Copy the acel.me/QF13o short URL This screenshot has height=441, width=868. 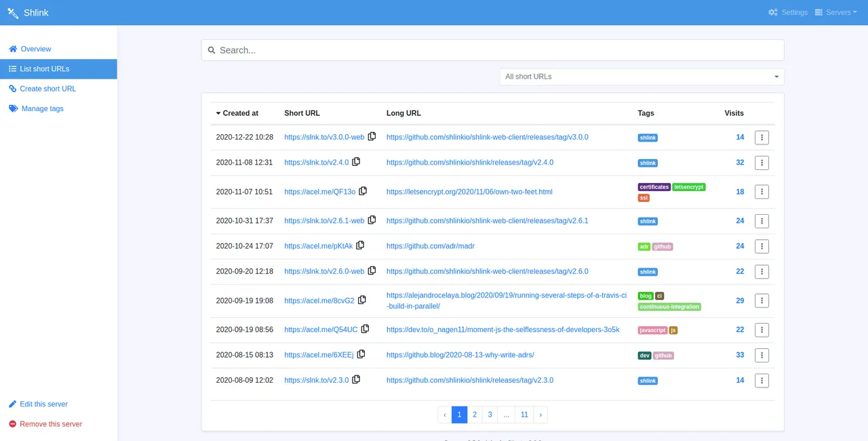click(x=363, y=191)
